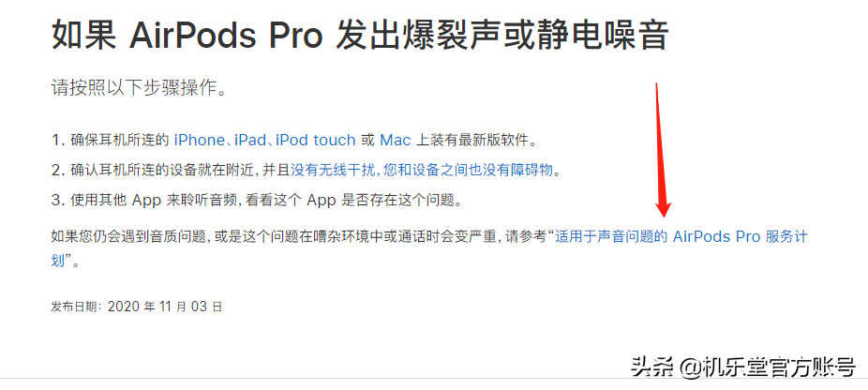Viewport: 868px width, 390px height.
Task: Click the 头条 watermark logo text
Action: tap(652, 367)
